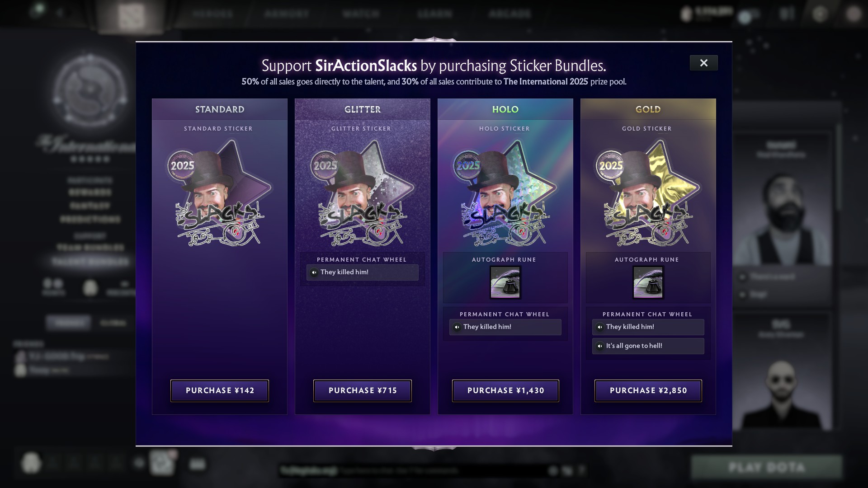Purchase the Glitter bundle for ¥715
Image resolution: width=868 pixels, height=488 pixels.
click(x=363, y=391)
